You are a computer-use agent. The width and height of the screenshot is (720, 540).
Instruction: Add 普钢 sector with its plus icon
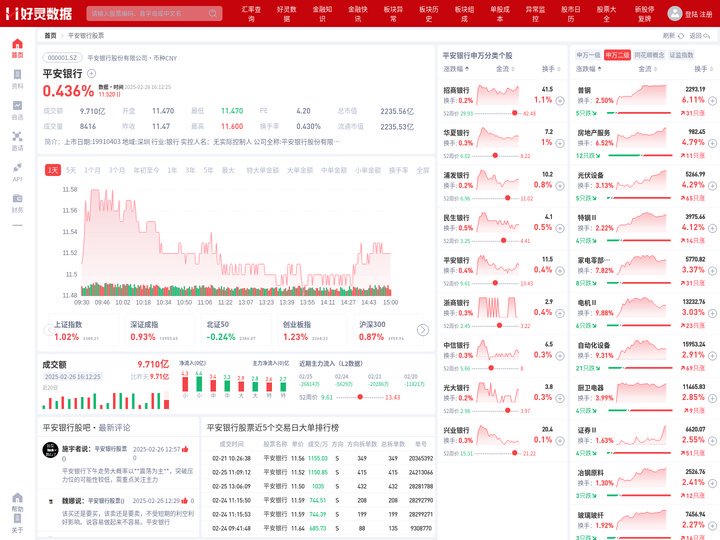[712, 101]
